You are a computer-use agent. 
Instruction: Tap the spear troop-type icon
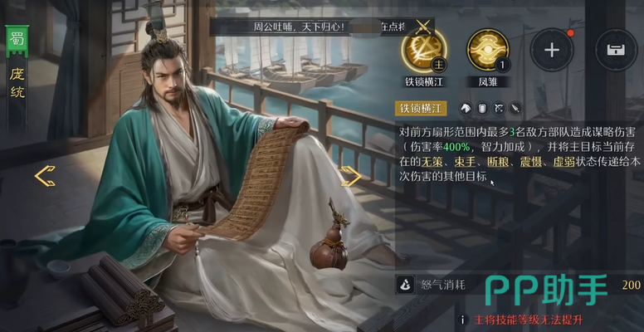[515, 109]
